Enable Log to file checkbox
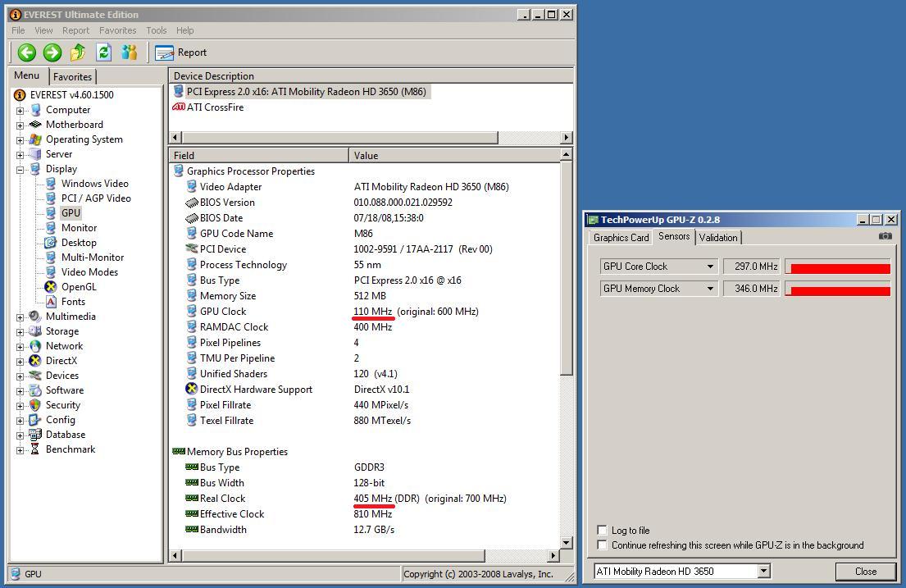Viewport: 906px width, 588px height. pyautogui.click(x=602, y=530)
